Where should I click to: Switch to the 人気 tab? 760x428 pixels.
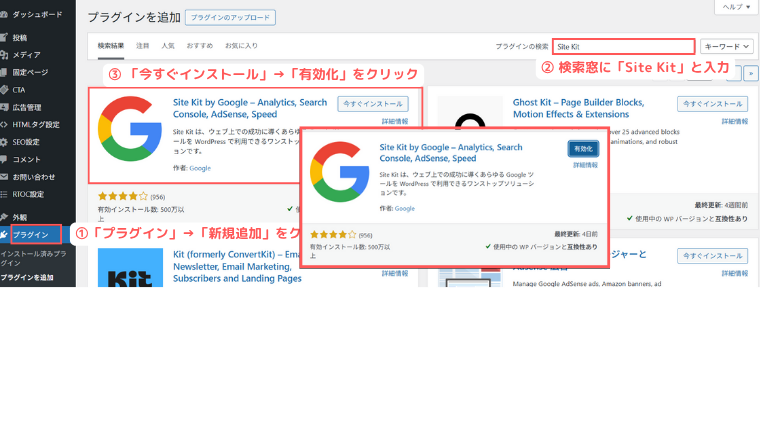(168, 46)
